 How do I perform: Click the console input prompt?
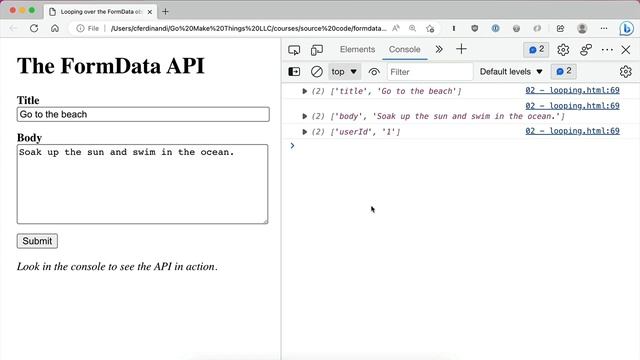point(461,146)
